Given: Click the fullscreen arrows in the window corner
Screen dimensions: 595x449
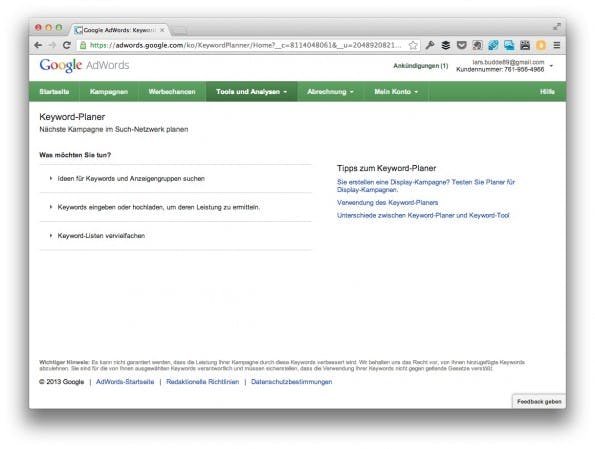Looking at the screenshot, I should click(x=557, y=27).
